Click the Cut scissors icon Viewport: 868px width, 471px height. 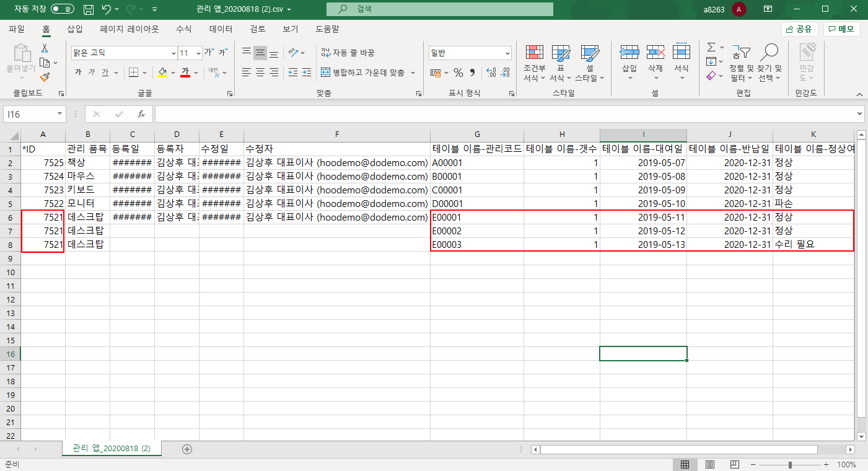[45, 48]
